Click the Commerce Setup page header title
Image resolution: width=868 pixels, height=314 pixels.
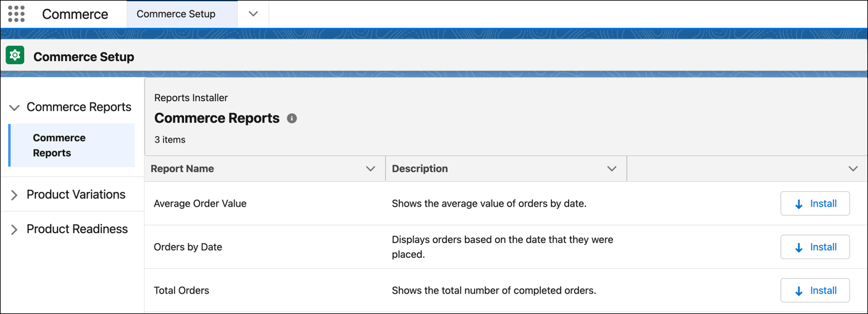click(x=83, y=57)
